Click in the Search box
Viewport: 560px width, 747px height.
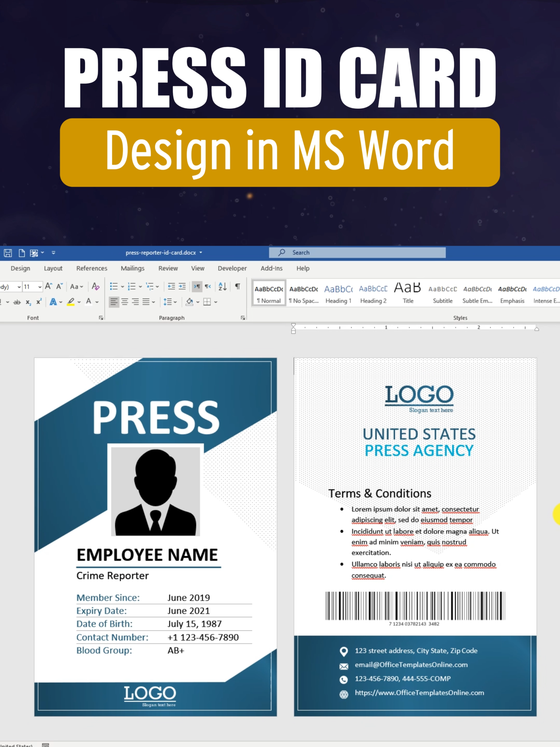[x=357, y=253]
